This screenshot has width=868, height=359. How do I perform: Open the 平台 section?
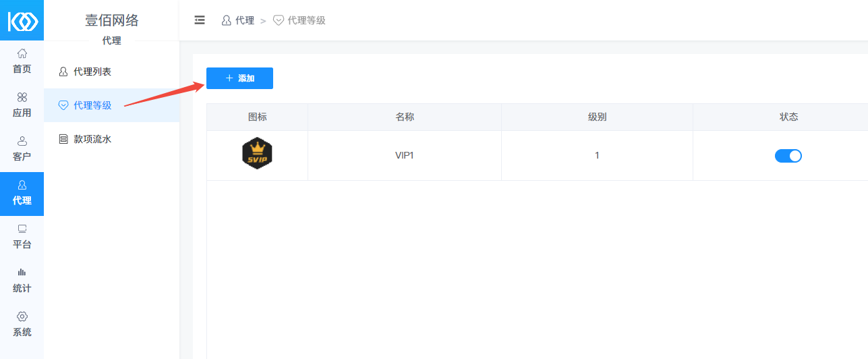22,236
